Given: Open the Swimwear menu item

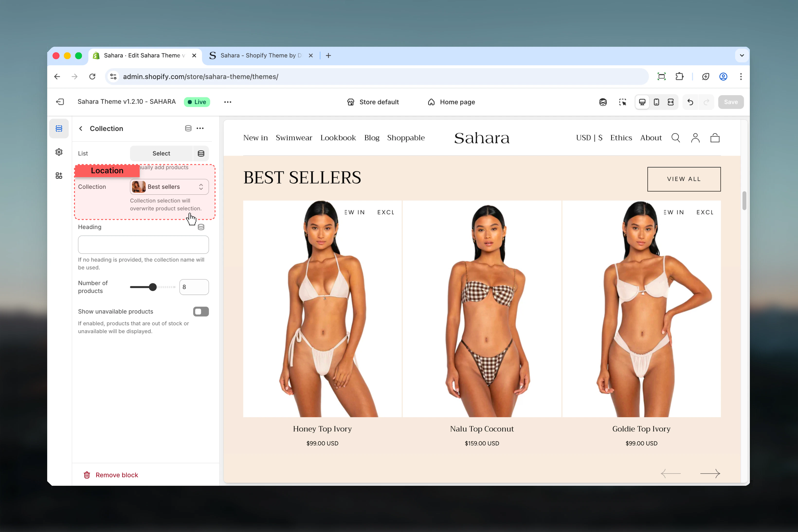Looking at the screenshot, I should (294, 138).
